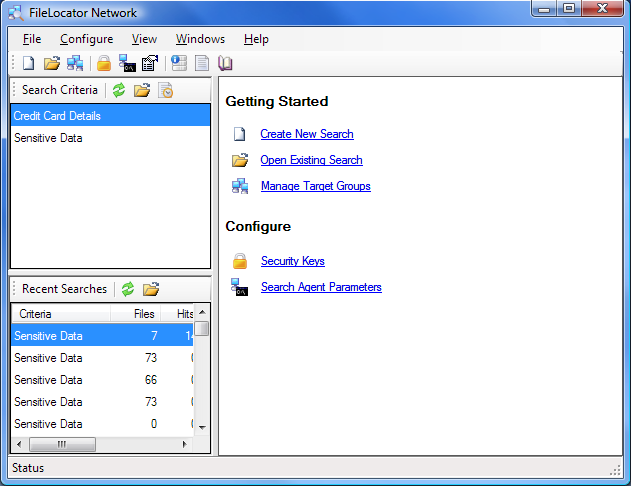Viewport: 631px width, 487px height.
Task: Click the folder icon in Search Criteria header
Action: [142, 90]
